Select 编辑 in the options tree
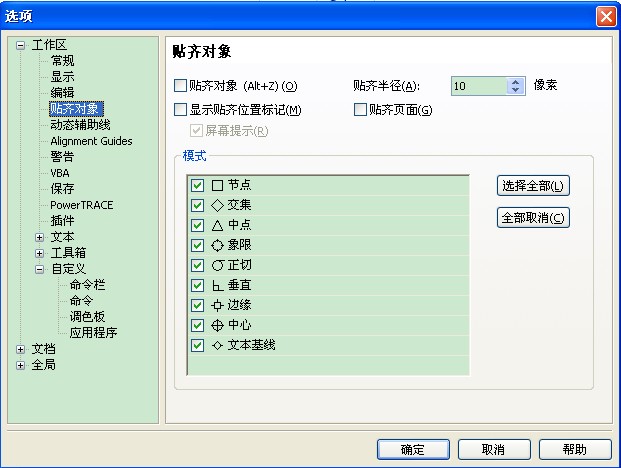621x468 pixels. coord(62,92)
